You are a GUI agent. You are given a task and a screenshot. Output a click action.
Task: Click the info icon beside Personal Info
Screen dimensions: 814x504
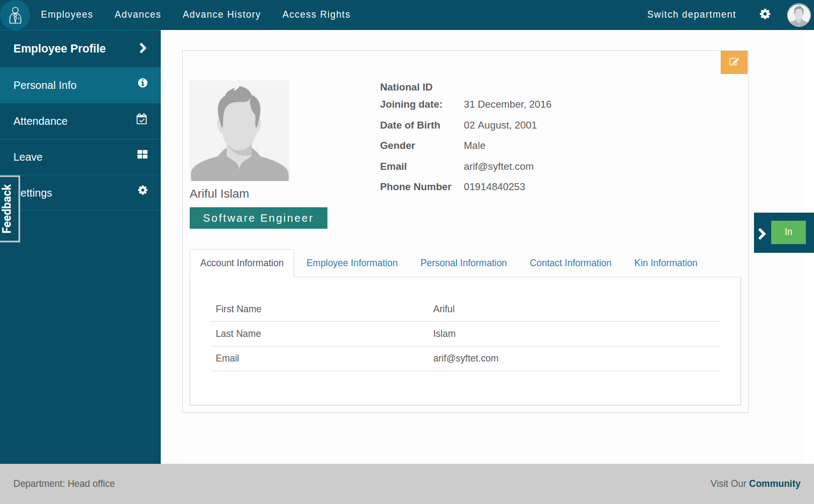tap(142, 83)
